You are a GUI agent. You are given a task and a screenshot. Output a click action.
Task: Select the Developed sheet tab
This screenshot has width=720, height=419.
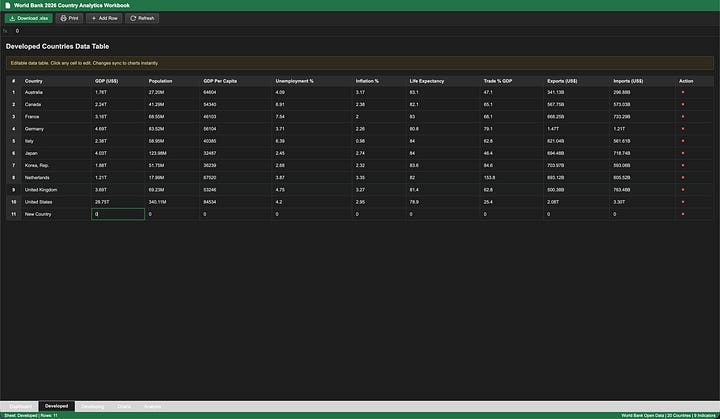click(56, 406)
